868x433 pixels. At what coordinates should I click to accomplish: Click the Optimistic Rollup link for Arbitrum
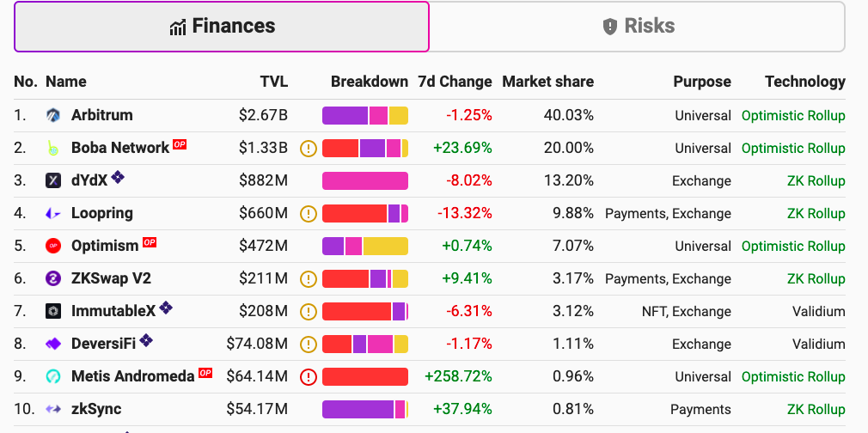point(793,115)
